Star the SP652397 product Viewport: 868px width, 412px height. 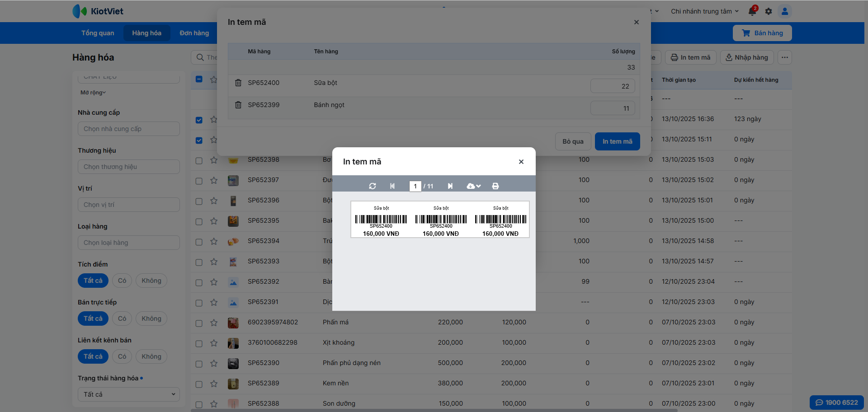click(214, 180)
